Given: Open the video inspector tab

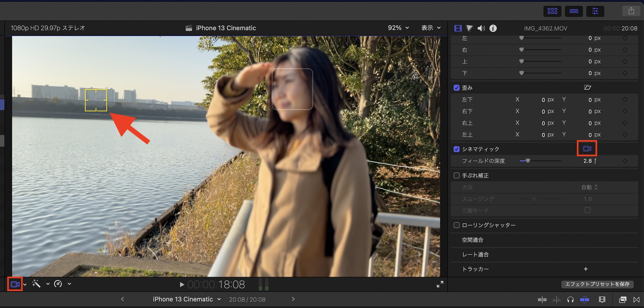Looking at the screenshot, I should pos(458,28).
